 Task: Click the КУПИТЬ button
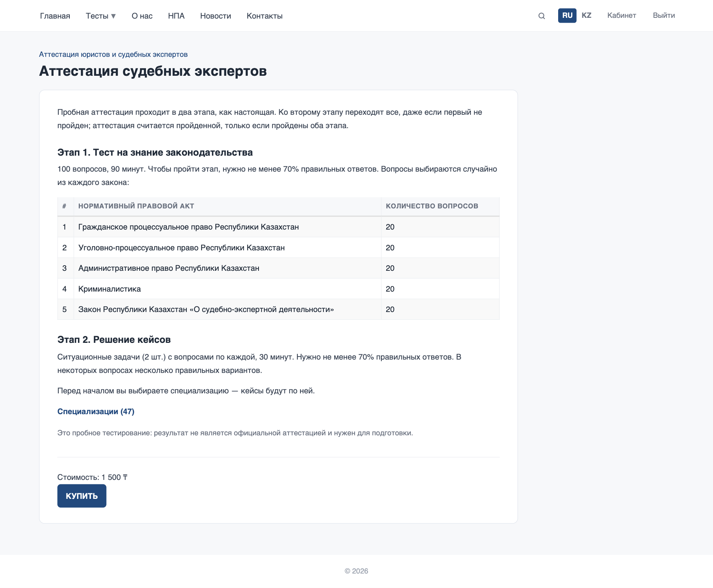click(82, 496)
